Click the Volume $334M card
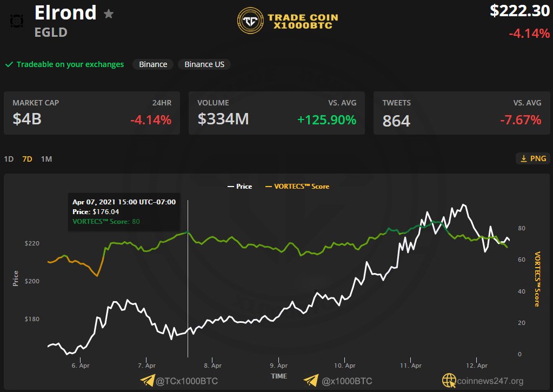The image size is (553, 392). click(277, 113)
